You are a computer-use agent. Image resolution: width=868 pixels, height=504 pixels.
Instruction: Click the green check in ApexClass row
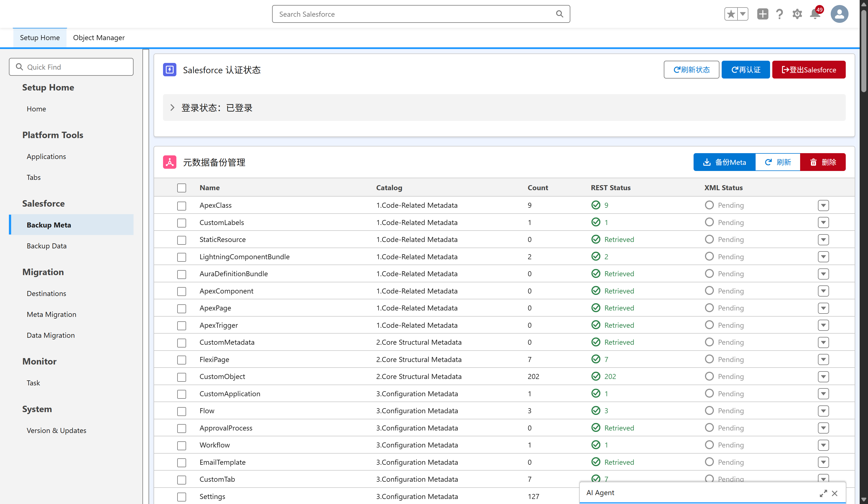pyautogui.click(x=596, y=205)
